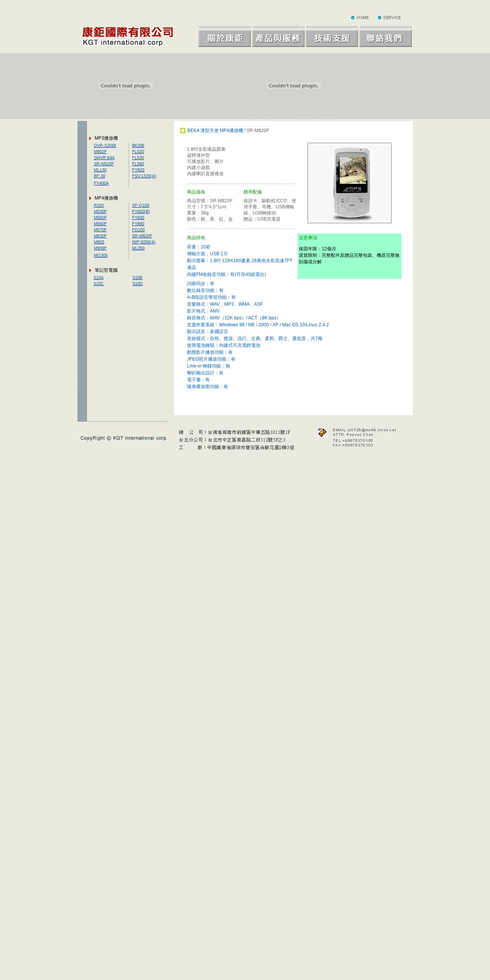Open the FSV-1320(A) product link

click(144, 176)
